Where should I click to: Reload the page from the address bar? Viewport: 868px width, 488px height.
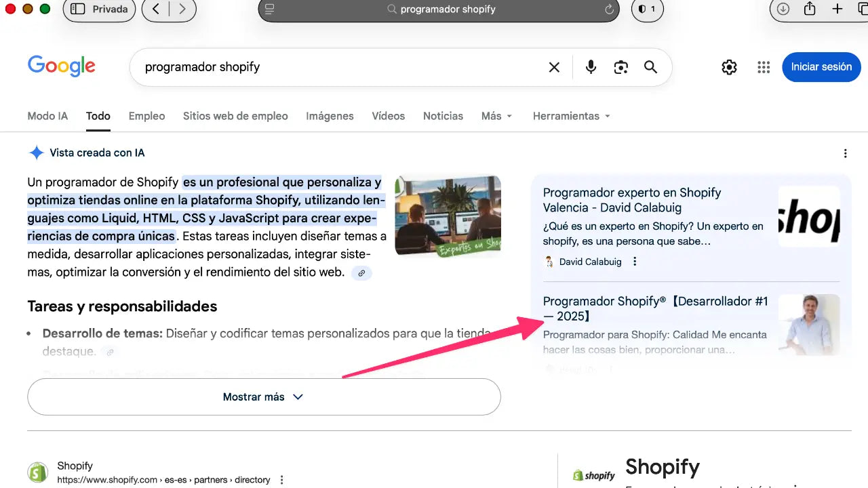click(x=608, y=9)
